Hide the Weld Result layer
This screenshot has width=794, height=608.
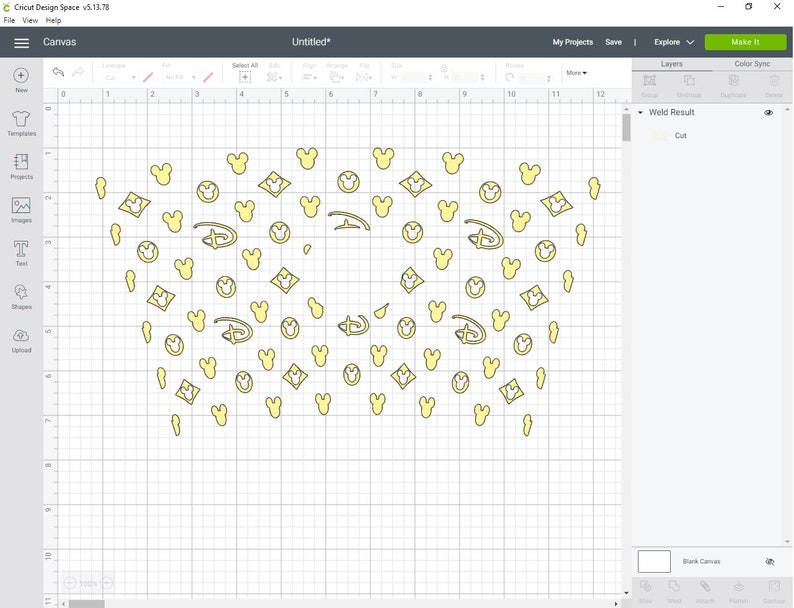[x=768, y=112]
